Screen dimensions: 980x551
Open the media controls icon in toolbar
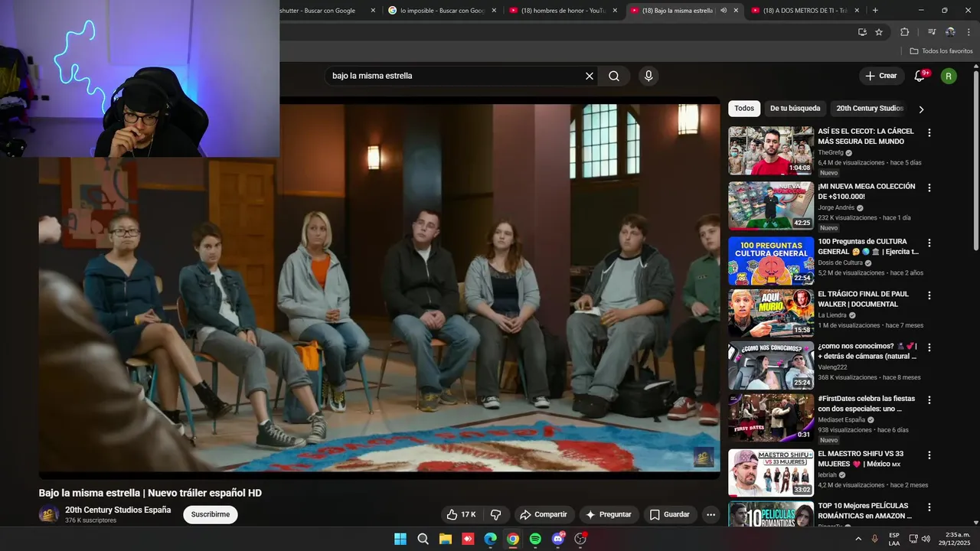tap(932, 32)
